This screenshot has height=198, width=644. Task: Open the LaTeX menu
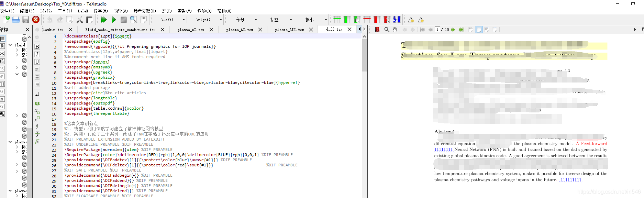click(83, 11)
